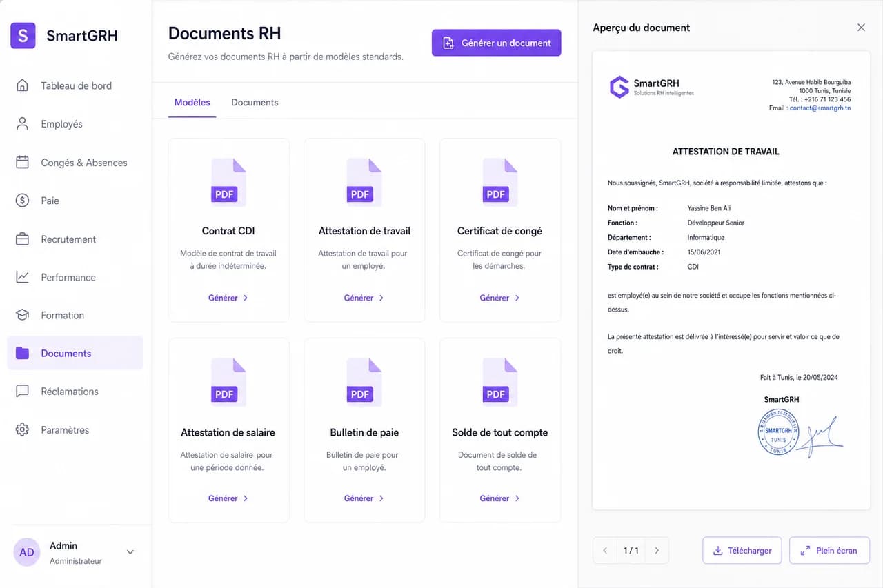The width and height of the screenshot is (883, 588).
Task: Click the hire date 15/06/2021
Action: (x=703, y=252)
